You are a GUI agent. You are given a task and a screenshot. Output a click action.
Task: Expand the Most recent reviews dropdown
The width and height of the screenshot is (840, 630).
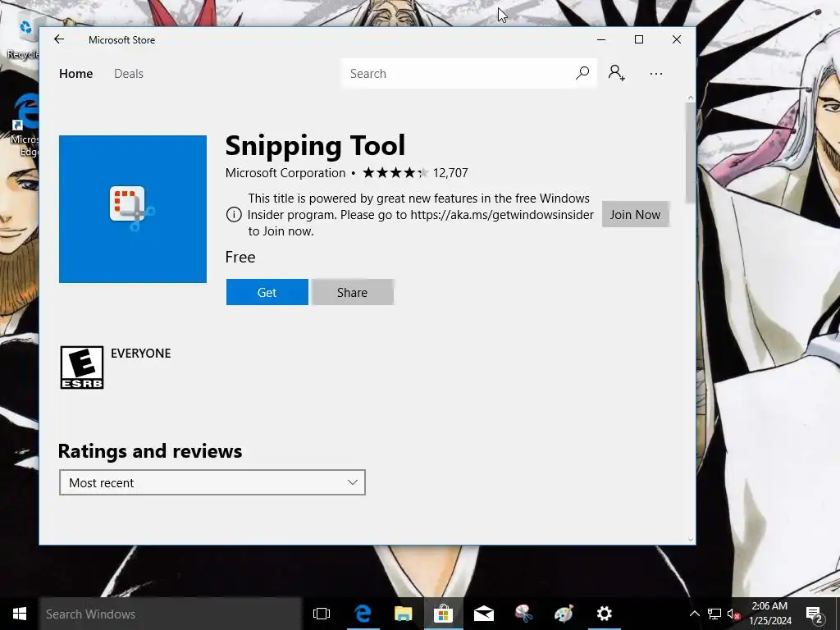pos(212,482)
